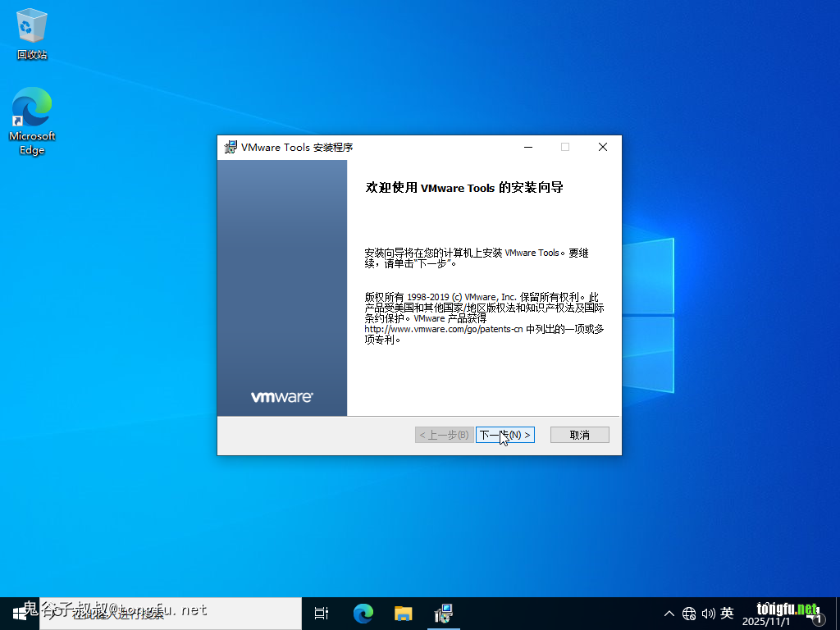840x630 pixels.
Task: Close the VMware Tools installer window
Action: [x=602, y=148]
